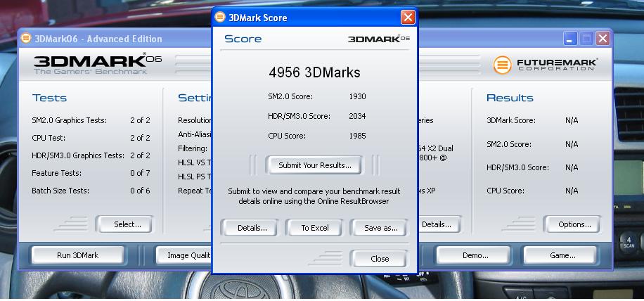This screenshot has height=301, width=644.
Task: Click the Online ResultBrowser description text
Action: click(314, 196)
